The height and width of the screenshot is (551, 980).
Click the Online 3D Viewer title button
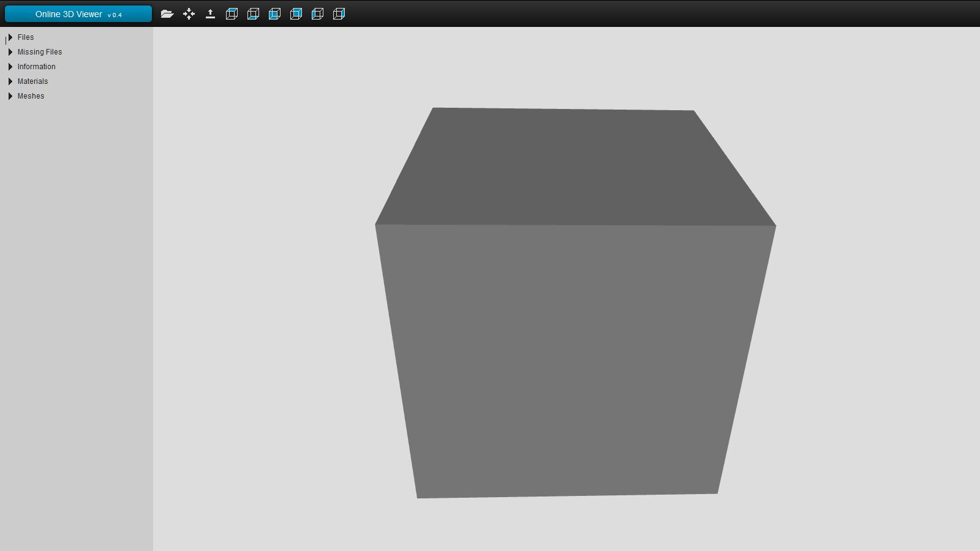point(69,14)
